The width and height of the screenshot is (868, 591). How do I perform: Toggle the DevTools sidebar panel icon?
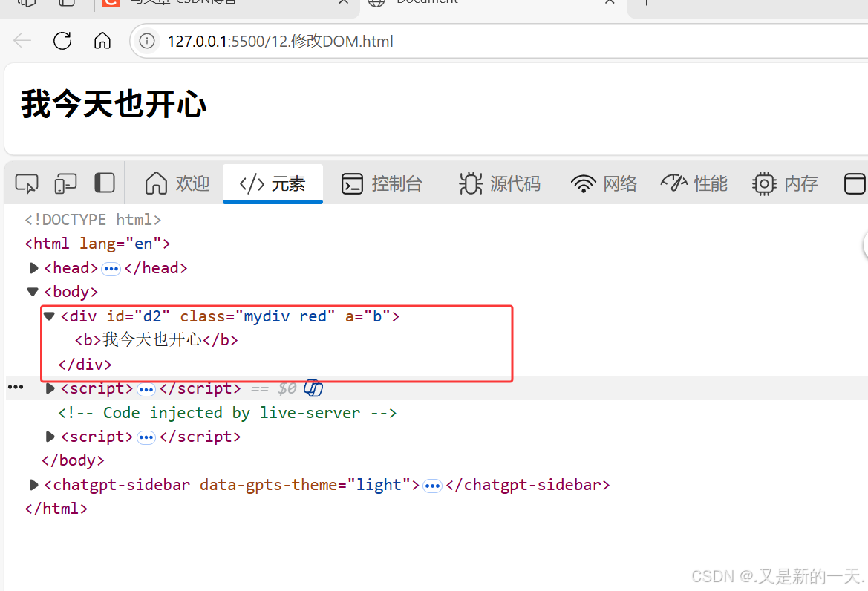(x=105, y=183)
